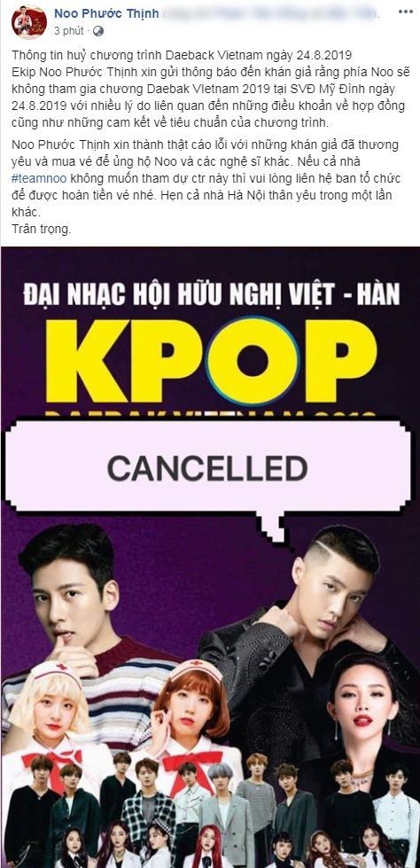Open the poster's profile picture avatar

click(x=28, y=22)
